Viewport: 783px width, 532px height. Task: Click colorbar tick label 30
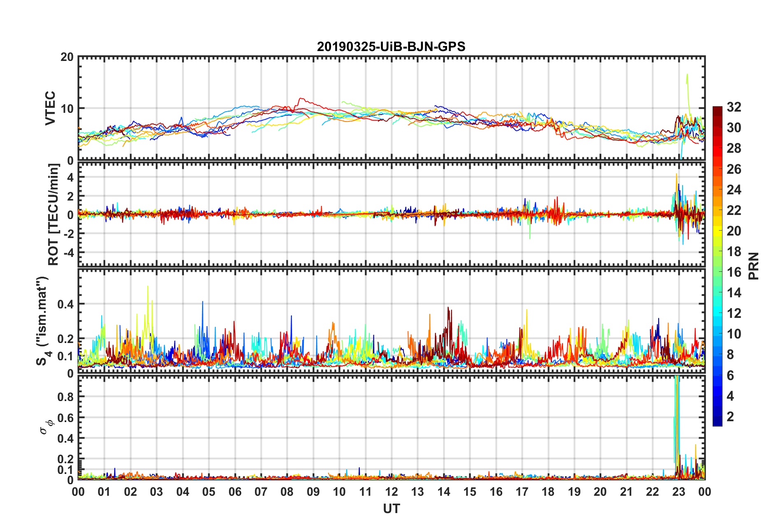pos(734,128)
